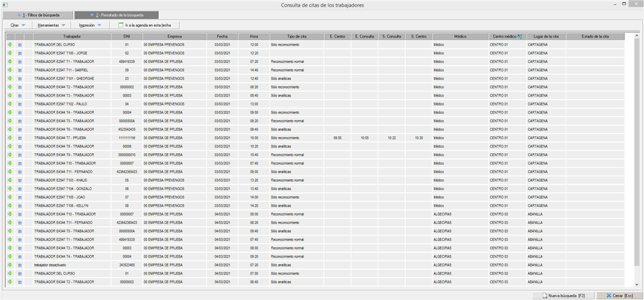
Task: Click Nueva búsqueda [F2] button
Action: pyautogui.click(x=563, y=295)
